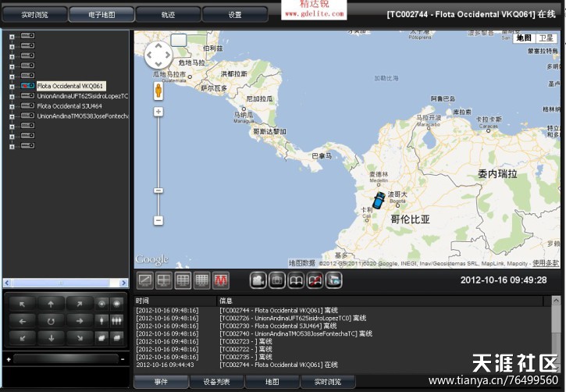Click the Flota Occidental VKQ061 device icon
The width and height of the screenshot is (566, 392).
coord(28,86)
